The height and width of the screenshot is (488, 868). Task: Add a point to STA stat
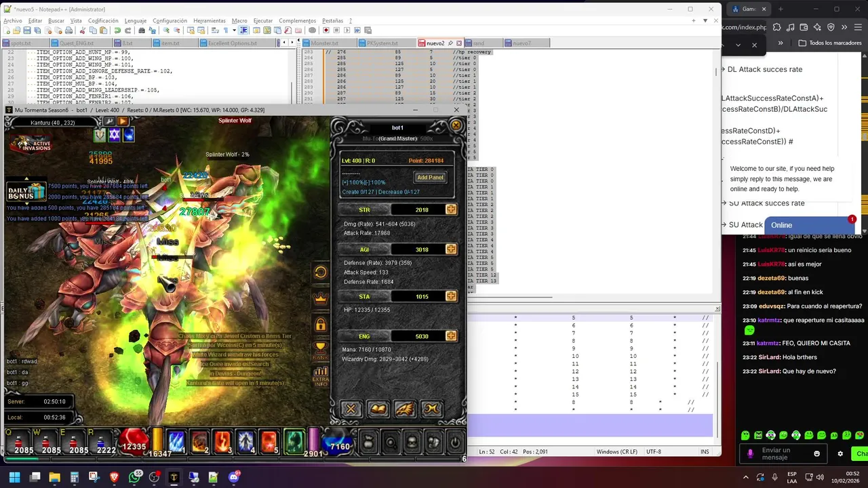coord(451,296)
